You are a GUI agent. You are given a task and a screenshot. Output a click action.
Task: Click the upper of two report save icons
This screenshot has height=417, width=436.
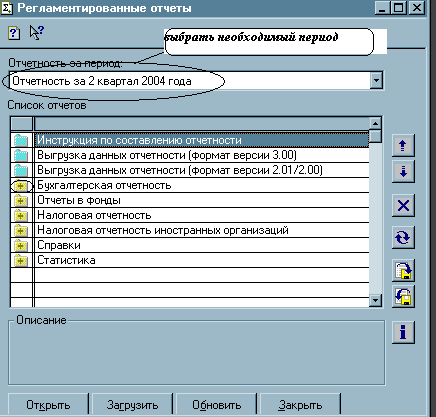click(x=403, y=270)
